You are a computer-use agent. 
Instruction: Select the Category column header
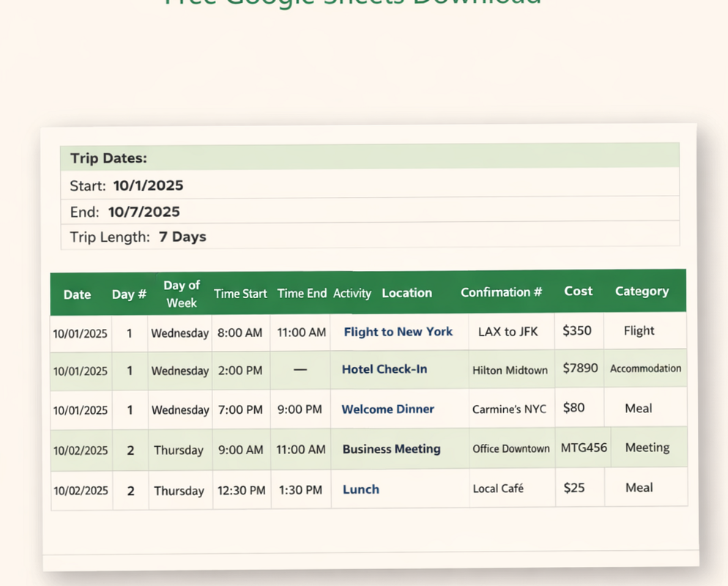pos(642,291)
